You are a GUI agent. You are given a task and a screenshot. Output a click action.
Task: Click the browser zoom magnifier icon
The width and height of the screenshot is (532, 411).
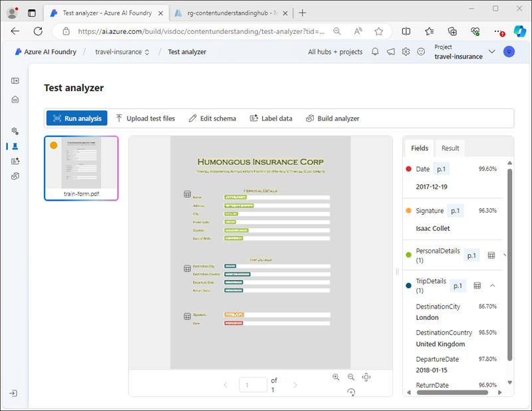pos(337,31)
